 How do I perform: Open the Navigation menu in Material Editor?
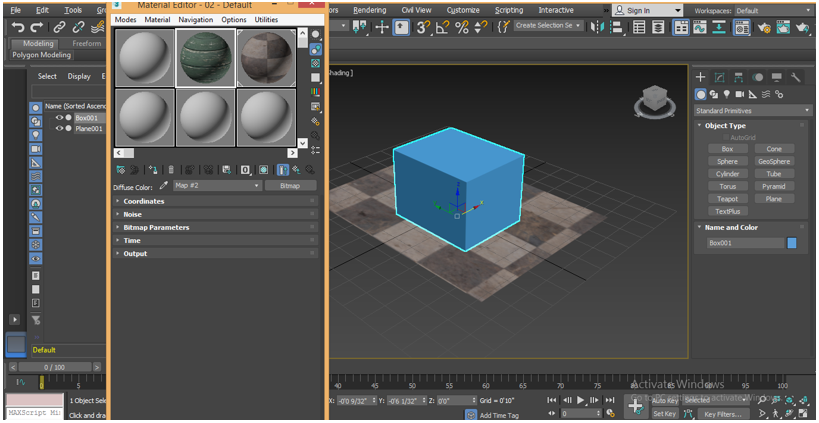[195, 19]
